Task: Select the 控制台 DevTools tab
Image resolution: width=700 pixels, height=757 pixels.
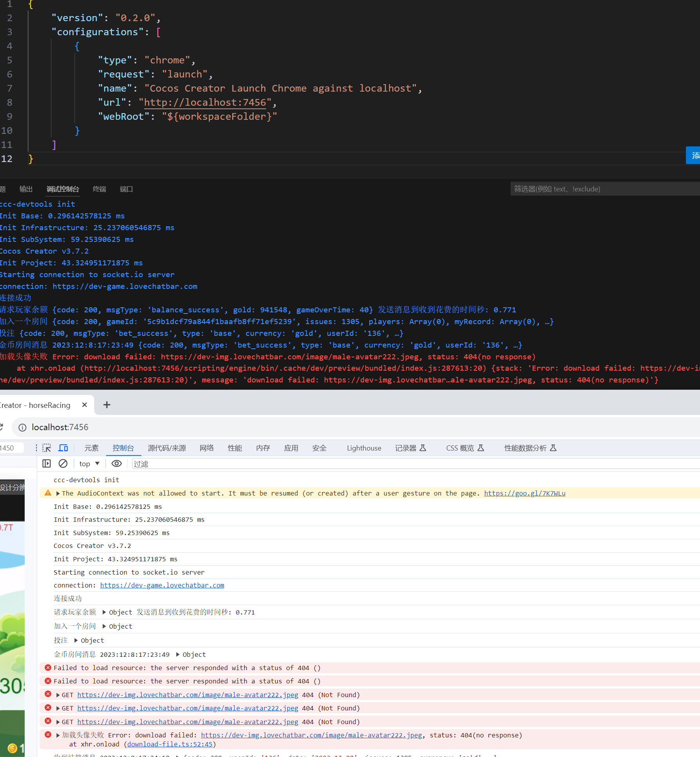Action: pyautogui.click(x=123, y=448)
